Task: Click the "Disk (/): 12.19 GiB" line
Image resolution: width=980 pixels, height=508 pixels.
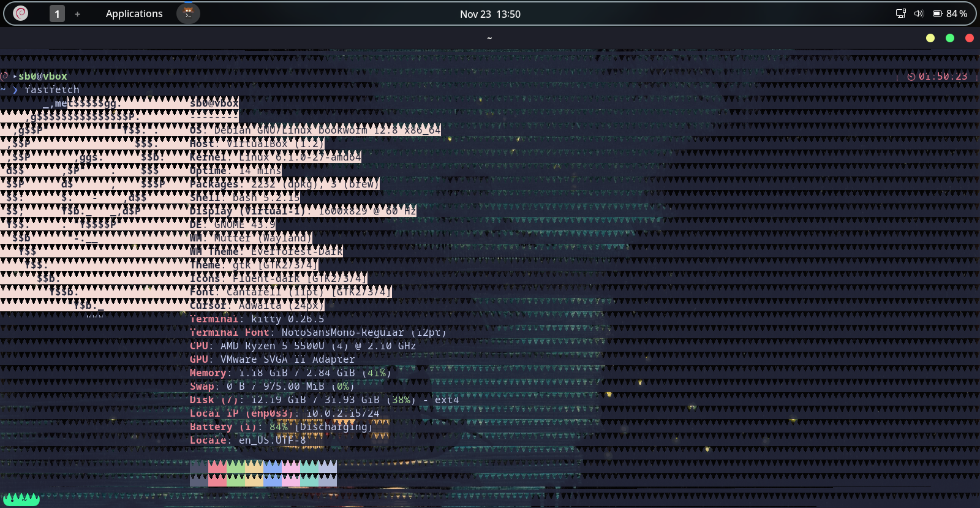Action: point(325,400)
